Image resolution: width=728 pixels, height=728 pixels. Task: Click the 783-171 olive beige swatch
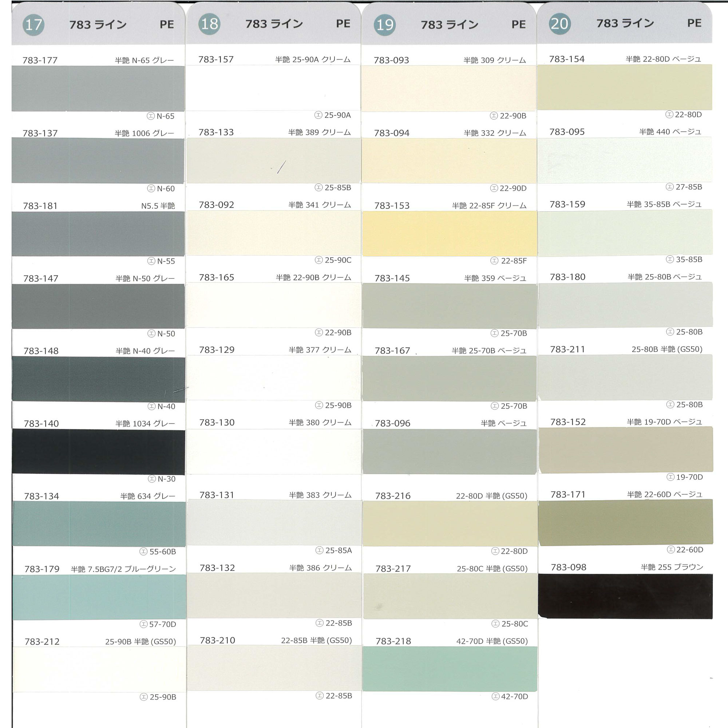(625, 523)
